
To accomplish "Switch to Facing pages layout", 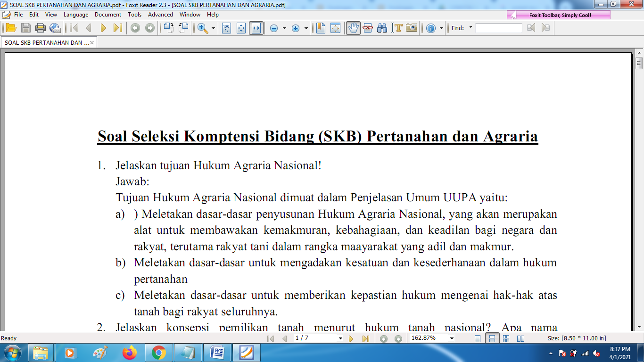I will [x=521, y=338].
